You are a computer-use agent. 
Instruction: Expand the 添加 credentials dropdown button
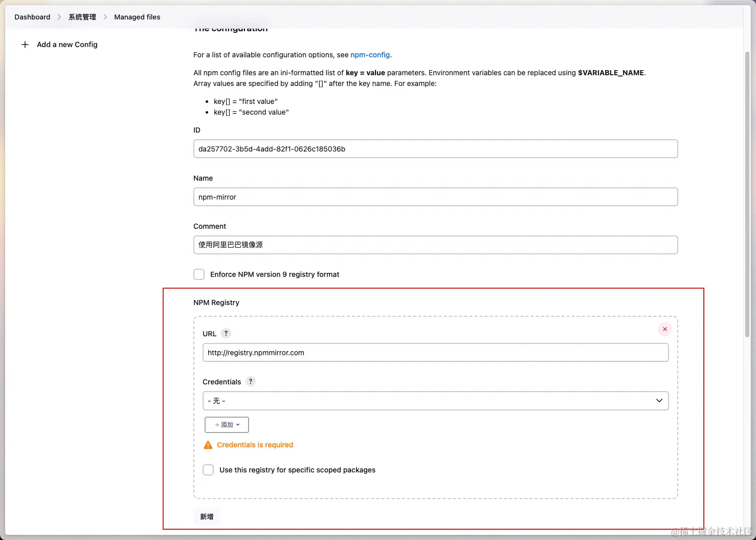pyautogui.click(x=227, y=425)
